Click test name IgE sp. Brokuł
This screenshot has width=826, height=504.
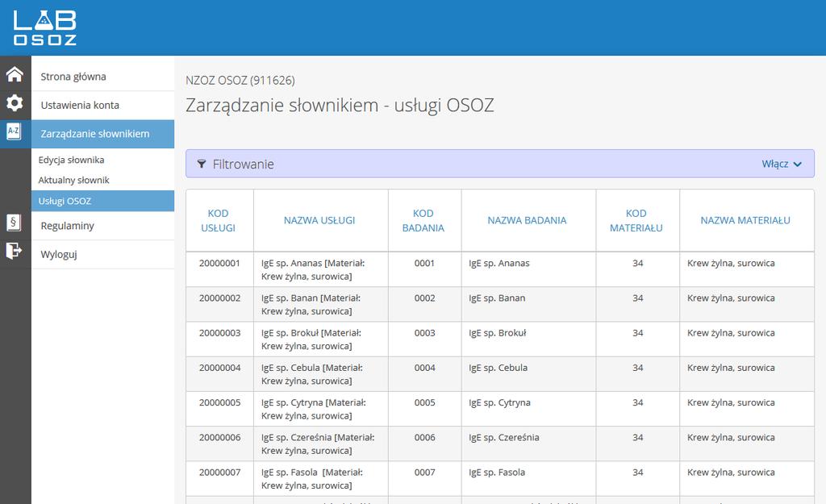(x=497, y=333)
